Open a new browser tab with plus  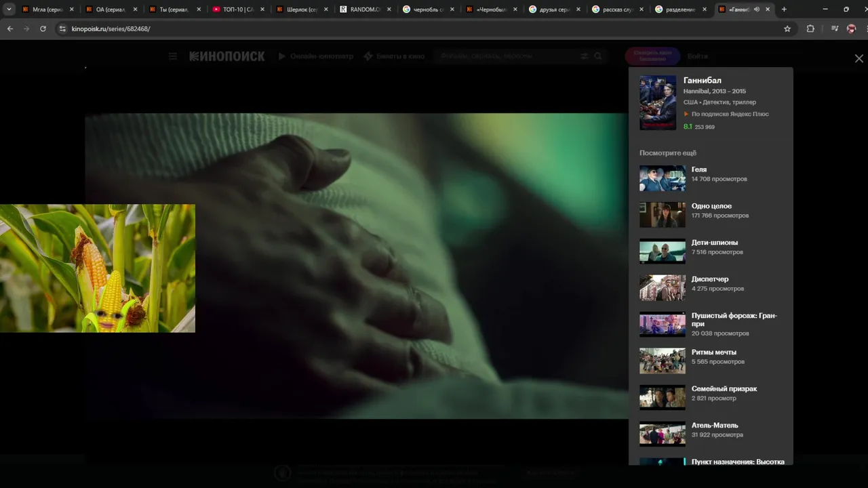click(784, 9)
